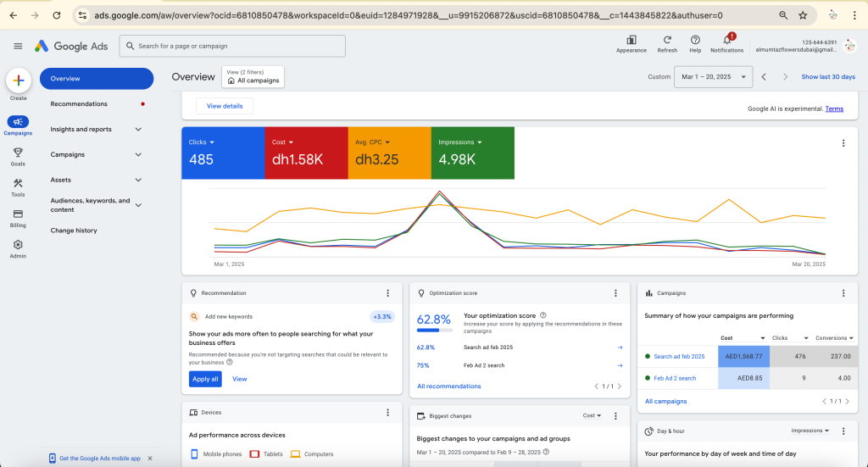Open Terms link

pos(834,109)
